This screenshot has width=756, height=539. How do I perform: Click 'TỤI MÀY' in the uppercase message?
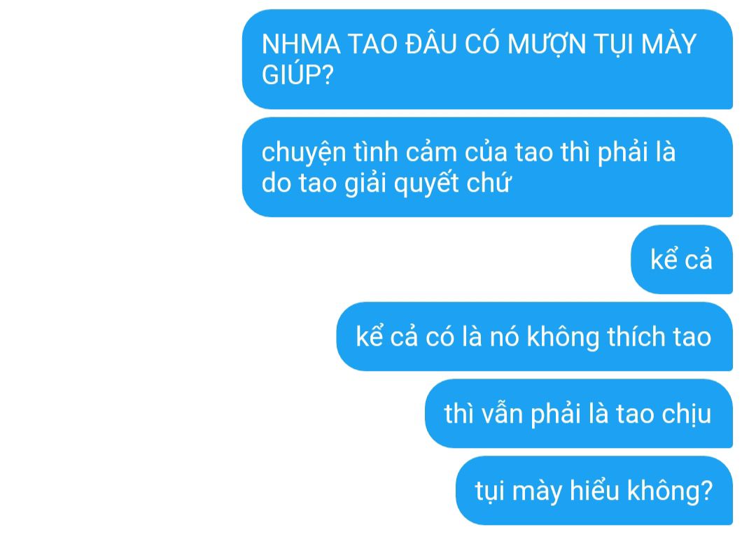[x=645, y=44]
